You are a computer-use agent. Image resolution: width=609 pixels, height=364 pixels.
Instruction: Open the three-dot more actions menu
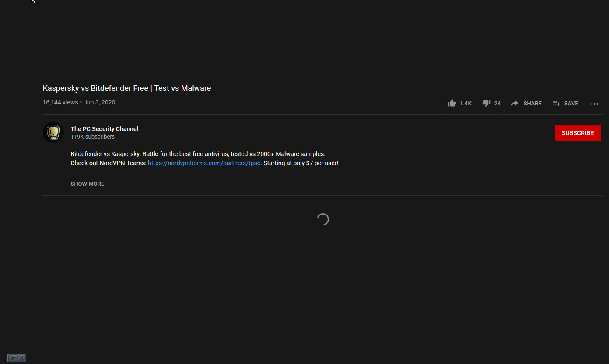point(594,104)
